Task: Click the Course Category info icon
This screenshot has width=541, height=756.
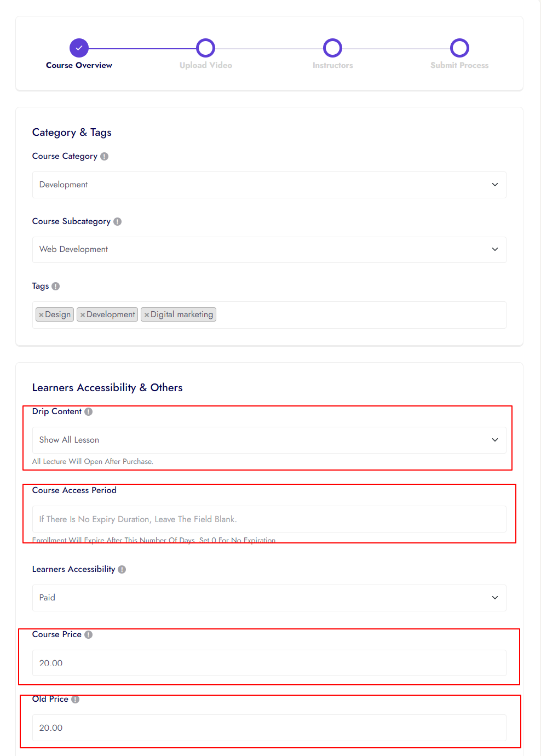Action: [x=104, y=157]
